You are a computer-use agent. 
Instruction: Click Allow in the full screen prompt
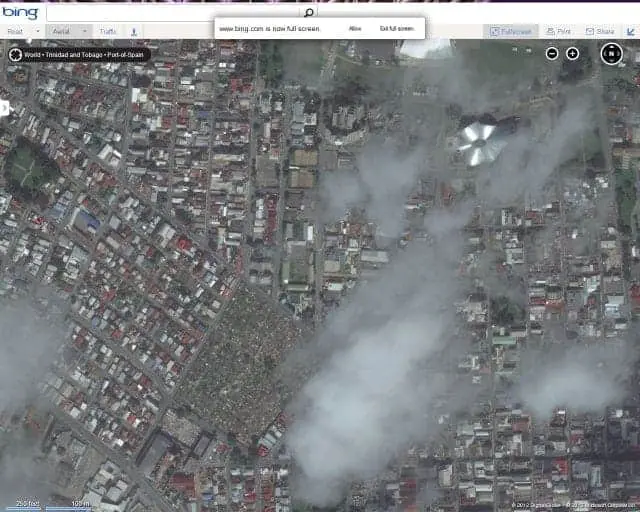click(355, 30)
